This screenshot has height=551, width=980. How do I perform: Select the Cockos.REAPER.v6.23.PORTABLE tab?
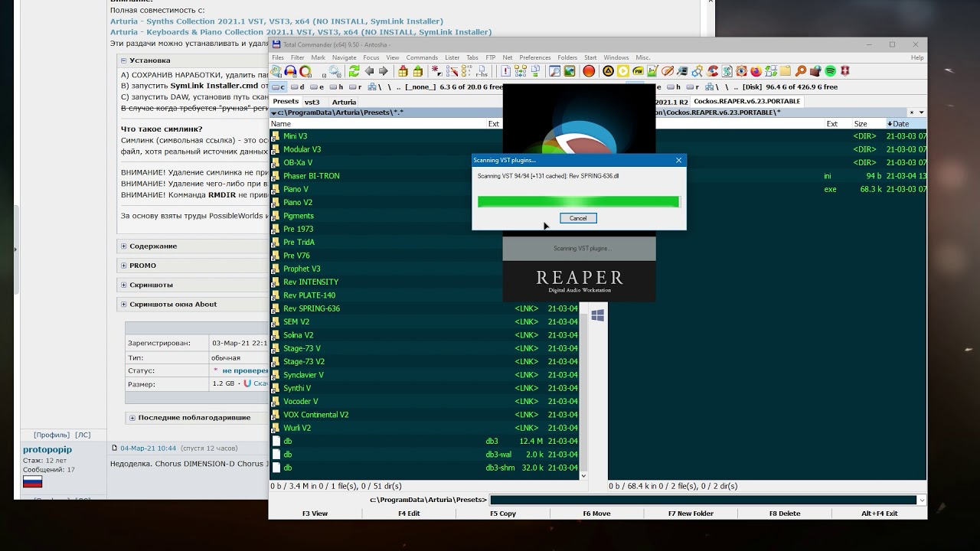(x=746, y=101)
